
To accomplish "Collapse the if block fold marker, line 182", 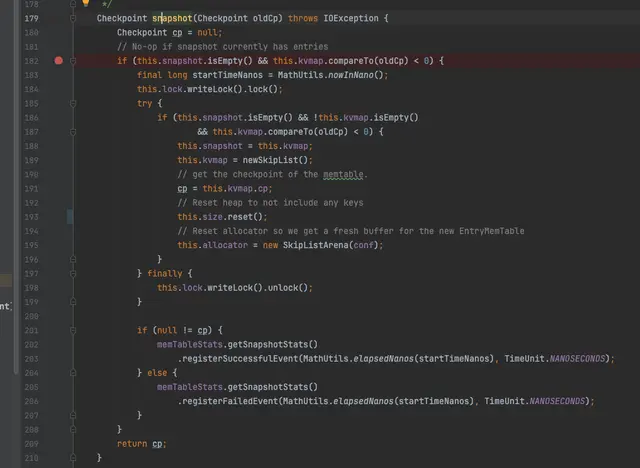I will click(73, 61).
